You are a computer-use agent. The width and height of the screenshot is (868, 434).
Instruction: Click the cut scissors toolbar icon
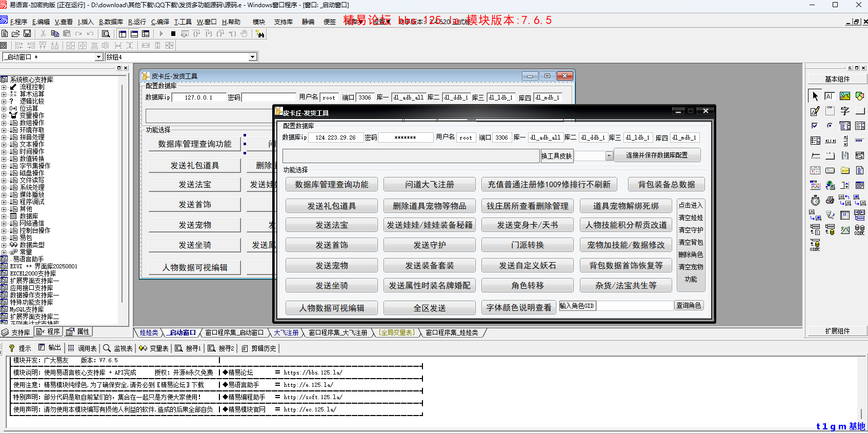(43, 33)
